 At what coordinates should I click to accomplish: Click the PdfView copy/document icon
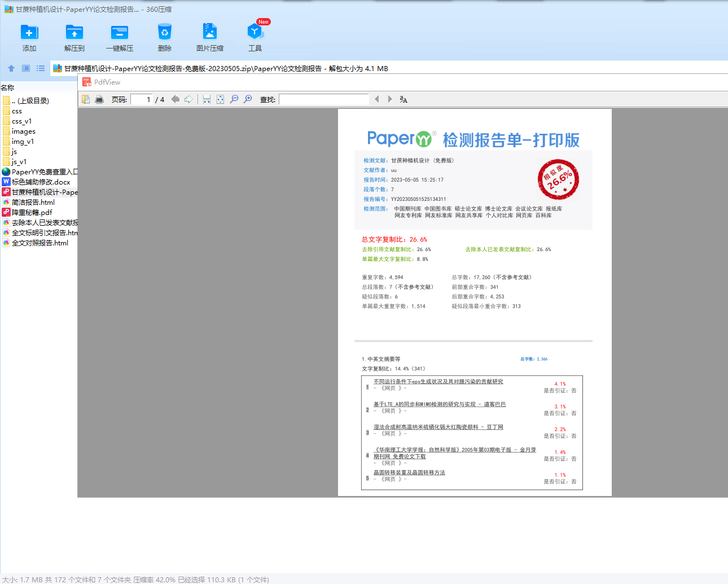(86, 99)
